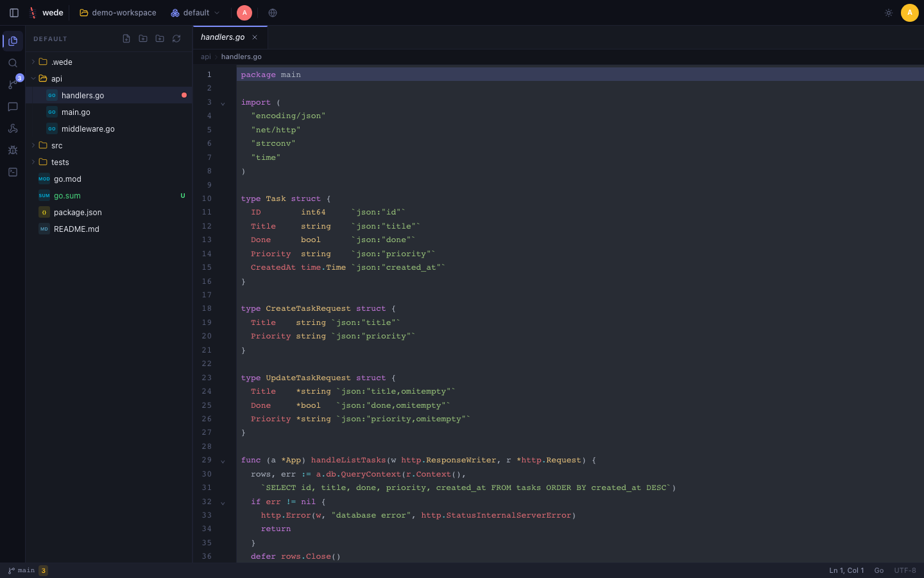The image size is (924, 578).
Task: Open the Terminal panel icon
Action: [x=13, y=172]
